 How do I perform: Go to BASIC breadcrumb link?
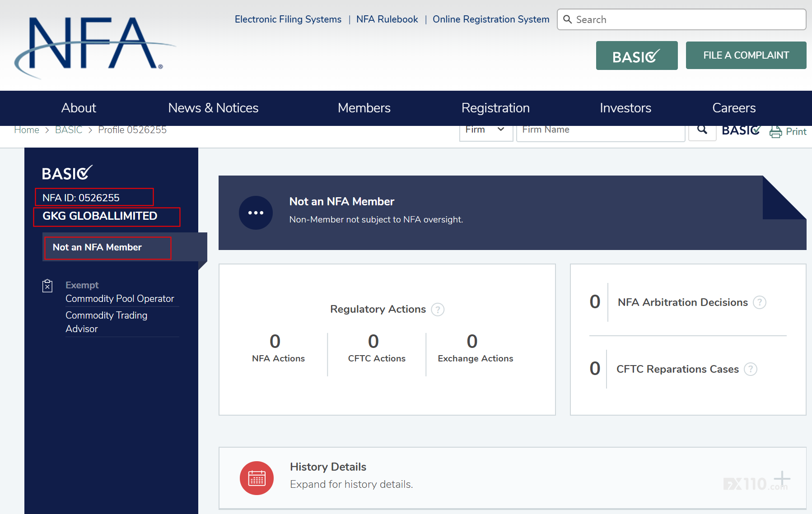[69, 130]
